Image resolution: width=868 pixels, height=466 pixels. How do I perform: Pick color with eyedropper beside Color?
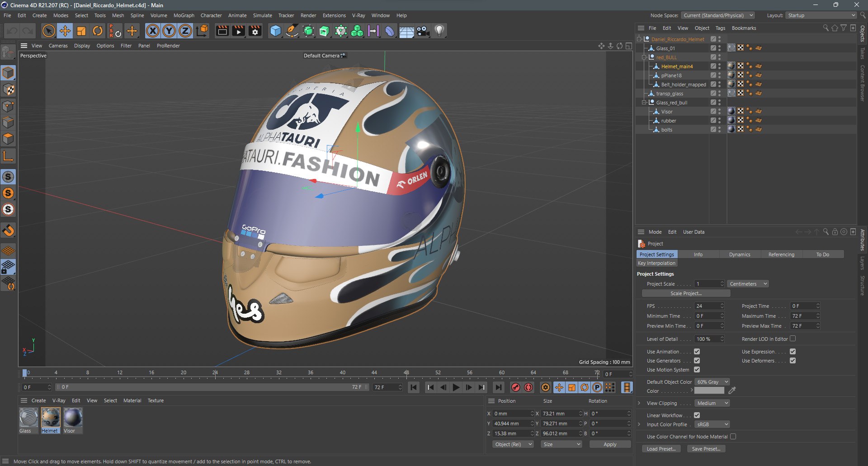tap(732, 391)
